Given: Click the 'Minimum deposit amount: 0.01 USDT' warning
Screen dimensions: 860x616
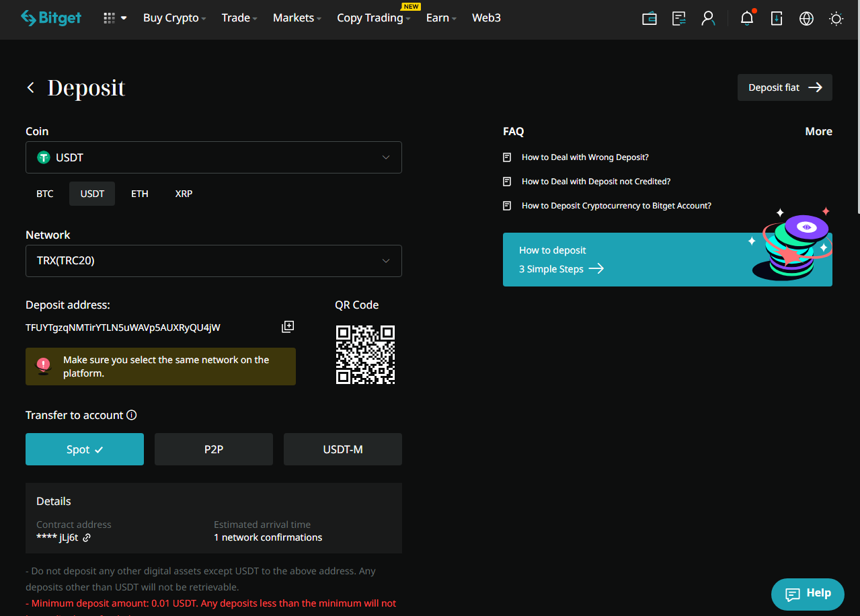Looking at the screenshot, I should (x=211, y=603).
